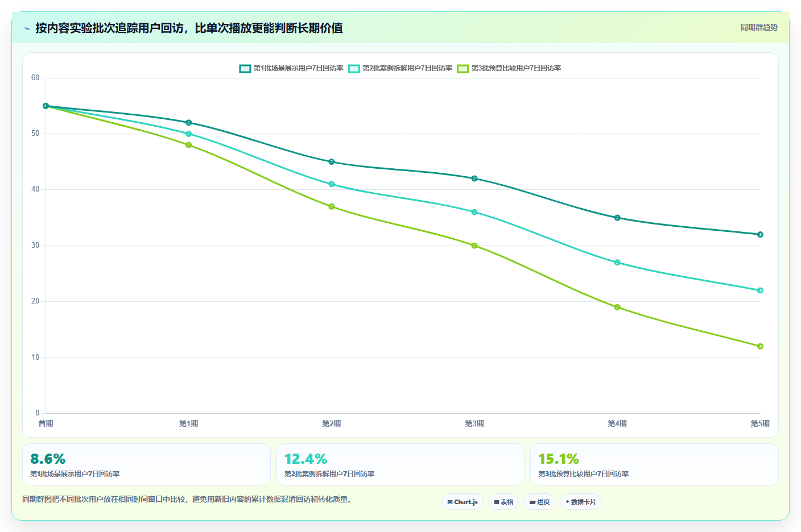Click x-axis label 第1期
The width and height of the screenshot is (801, 532).
point(189,424)
